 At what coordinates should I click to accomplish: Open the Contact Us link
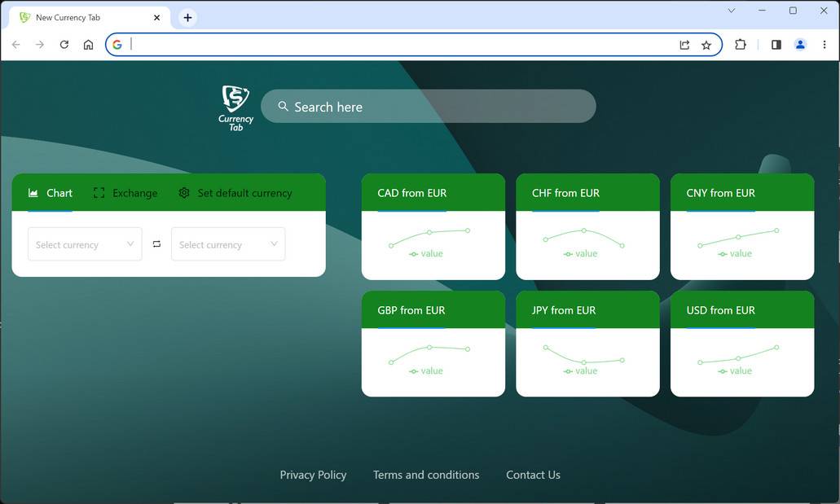pos(534,475)
